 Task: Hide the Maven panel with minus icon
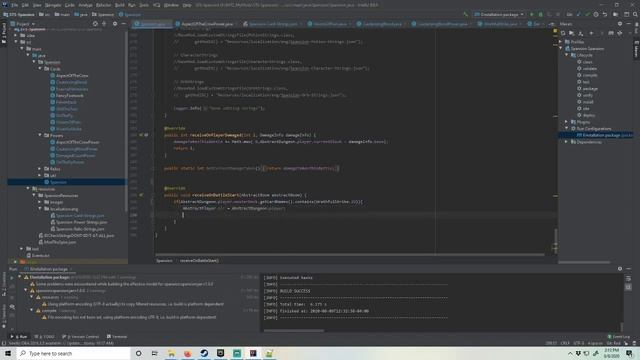(x=629, y=24)
